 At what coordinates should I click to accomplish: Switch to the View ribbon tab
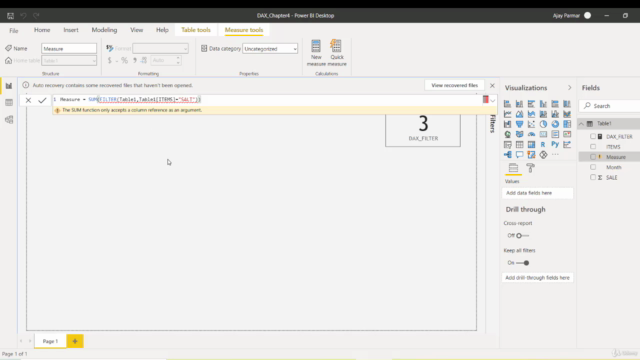[136, 30]
